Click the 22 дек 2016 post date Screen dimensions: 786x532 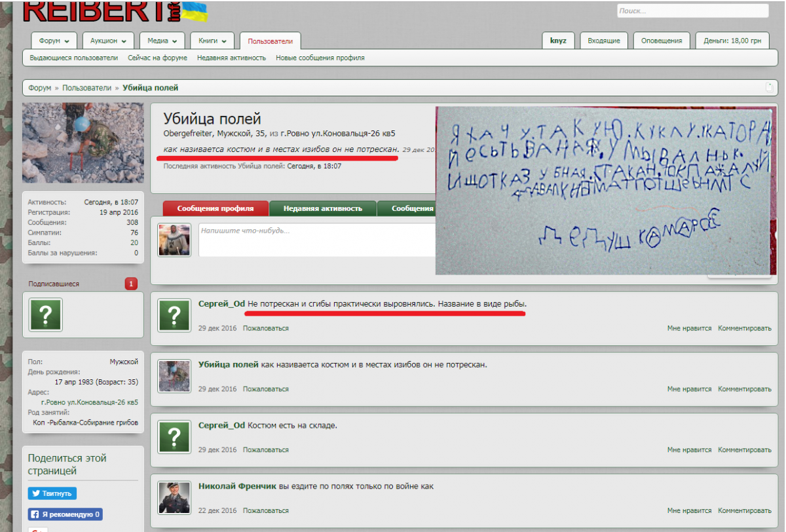pos(217,511)
